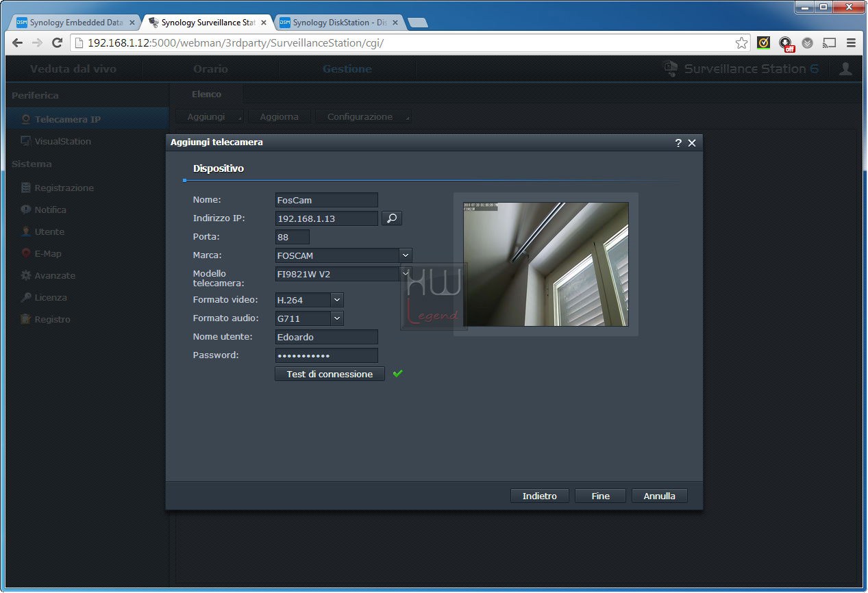The height and width of the screenshot is (593, 868).
Task: Reload the page with refresh icon
Action: 58,42
